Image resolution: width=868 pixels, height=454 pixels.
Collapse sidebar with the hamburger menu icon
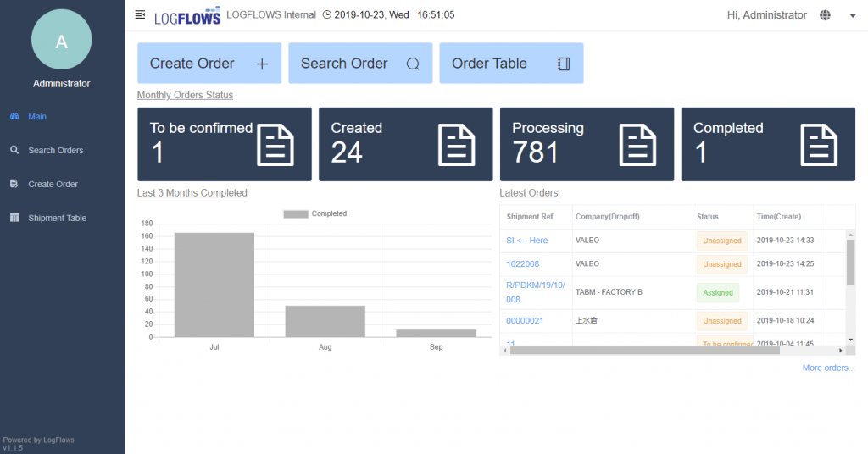point(140,14)
